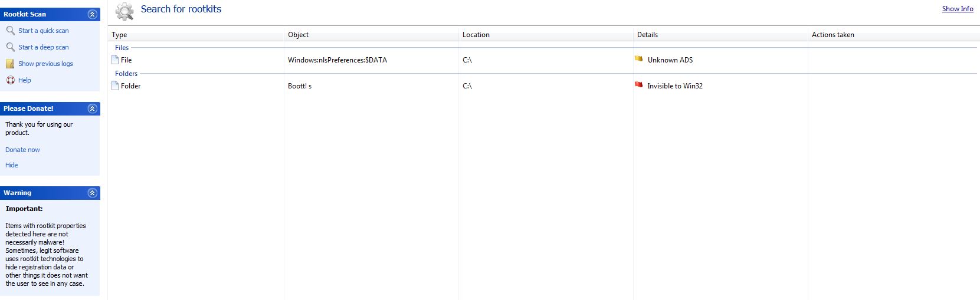The image size is (980, 300).
Task: Collapse the Rootkit Scan panel
Action: point(92,14)
